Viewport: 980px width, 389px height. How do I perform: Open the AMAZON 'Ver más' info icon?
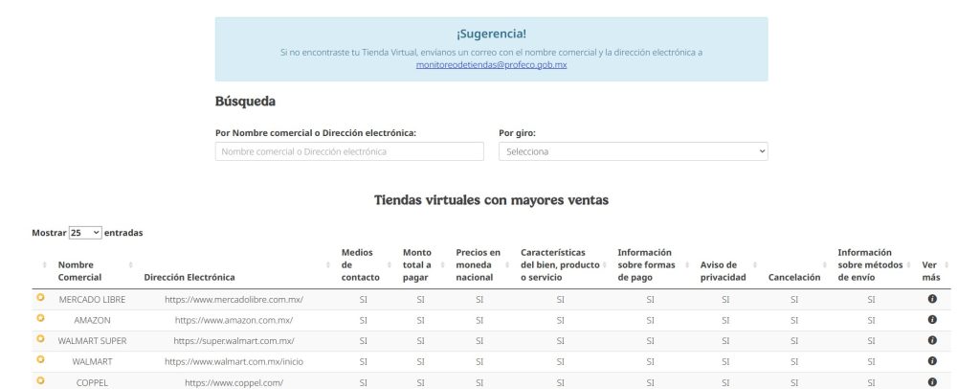pyautogui.click(x=932, y=320)
